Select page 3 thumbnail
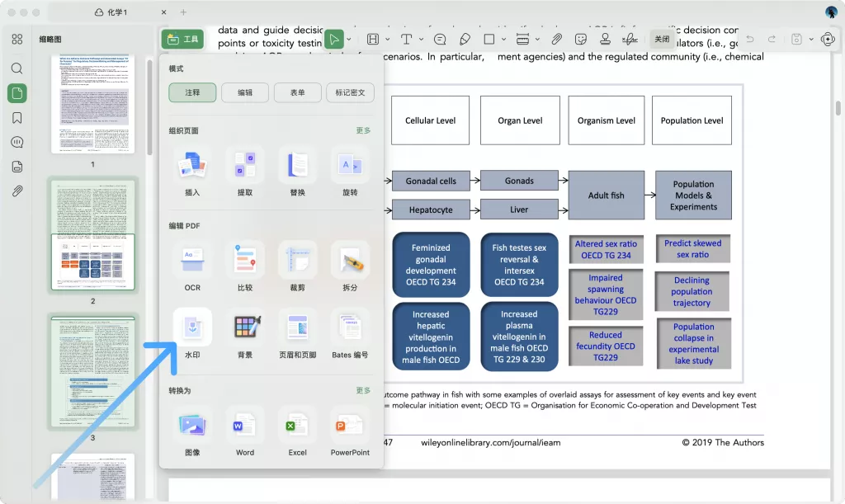Screen dimensions: 845x504 [x=92, y=371]
